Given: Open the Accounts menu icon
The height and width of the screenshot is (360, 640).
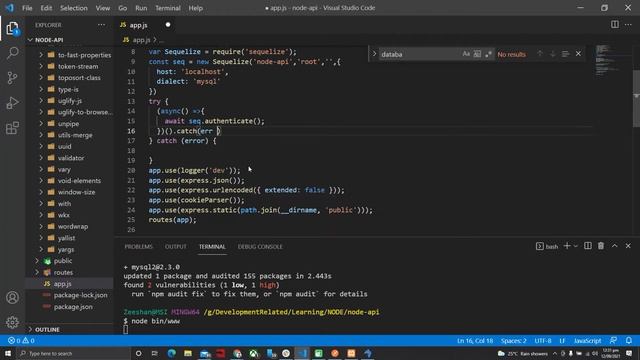Looking at the screenshot, I should 12,298.
